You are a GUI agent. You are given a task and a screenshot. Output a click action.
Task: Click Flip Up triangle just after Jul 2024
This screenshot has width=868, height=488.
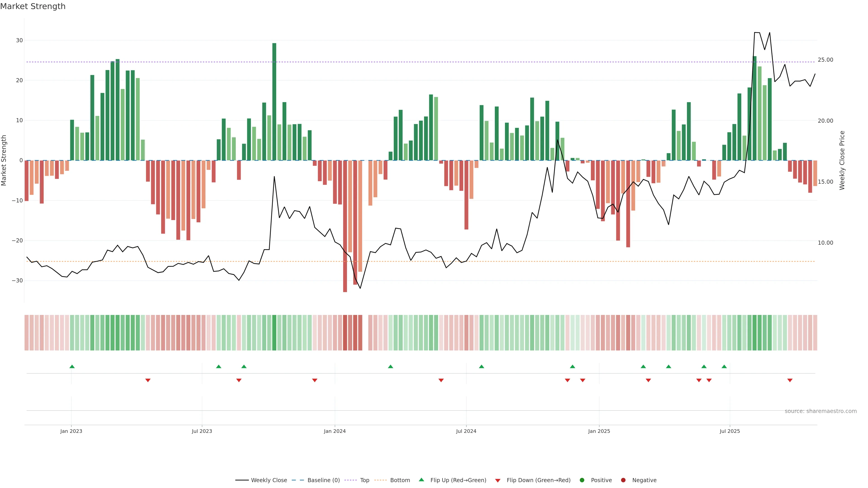click(481, 366)
